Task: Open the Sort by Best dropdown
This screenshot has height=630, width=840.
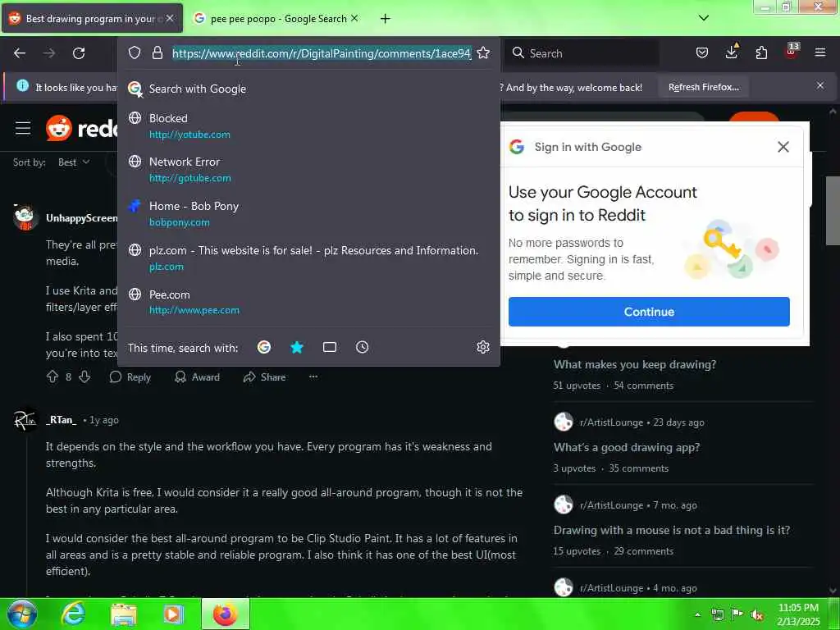Action: 74,162
